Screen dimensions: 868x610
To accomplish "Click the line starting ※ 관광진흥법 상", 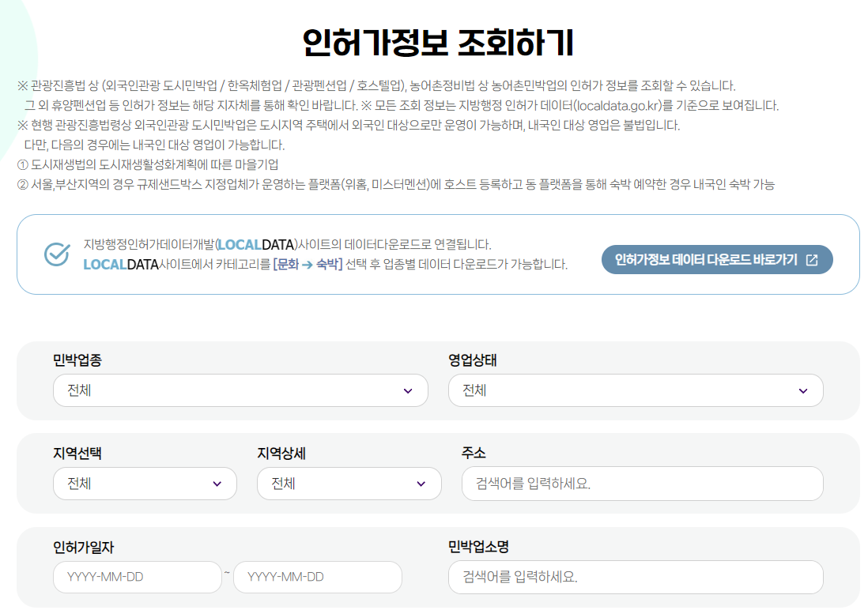I will click(x=376, y=86).
